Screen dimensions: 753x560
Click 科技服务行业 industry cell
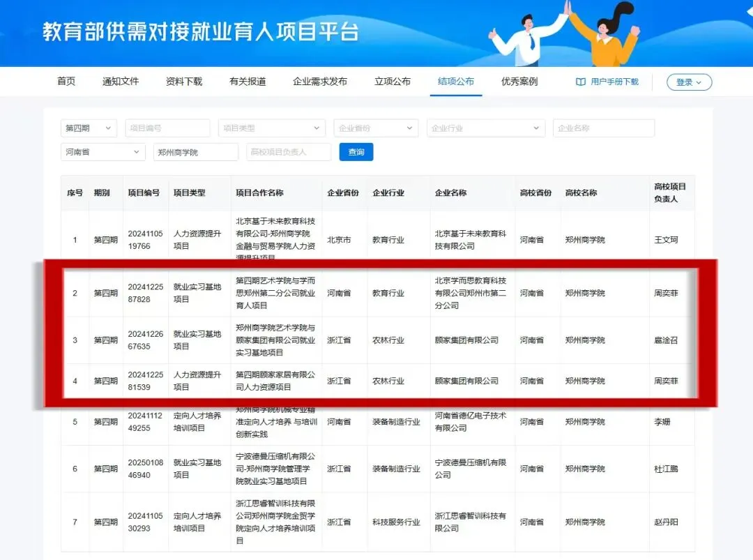pyautogui.click(x=396, y=522)
